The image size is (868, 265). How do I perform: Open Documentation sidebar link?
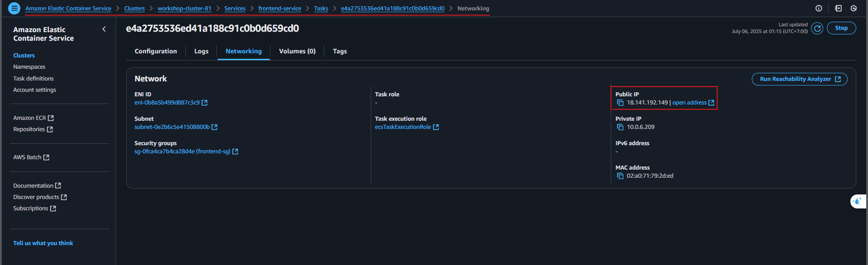33,186
